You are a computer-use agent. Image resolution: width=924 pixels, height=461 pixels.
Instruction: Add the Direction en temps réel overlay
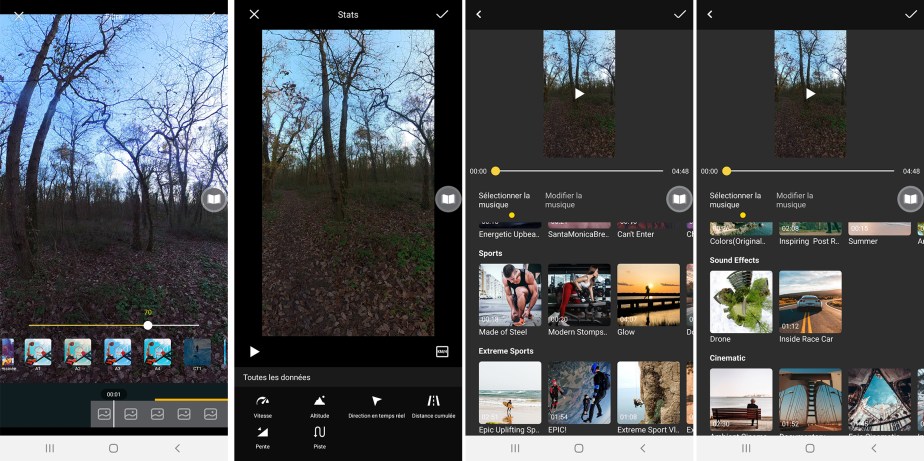[377, 406]
